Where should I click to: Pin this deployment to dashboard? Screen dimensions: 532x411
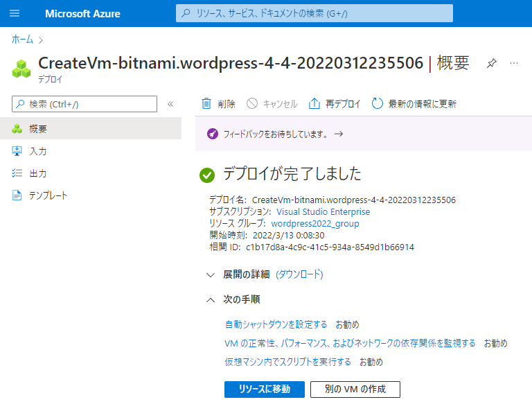491,63
